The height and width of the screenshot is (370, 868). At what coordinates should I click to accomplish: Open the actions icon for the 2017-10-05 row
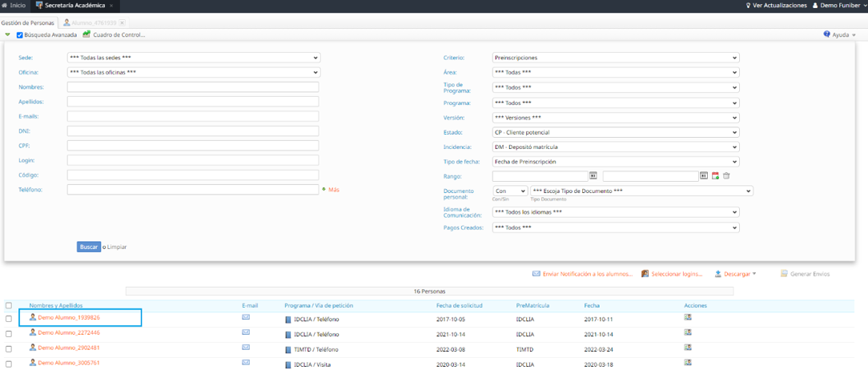point(688,318)
